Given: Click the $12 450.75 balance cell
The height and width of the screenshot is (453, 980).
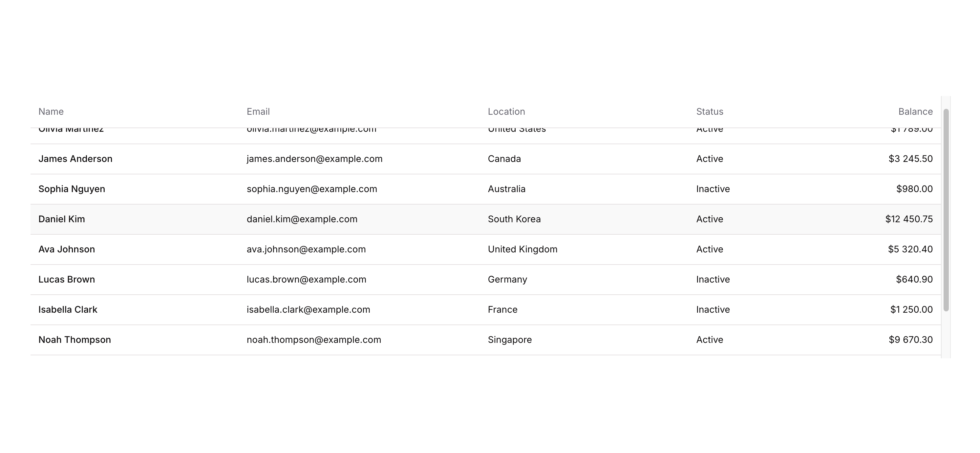Looking at the screenshot, I should pos(908,219).
